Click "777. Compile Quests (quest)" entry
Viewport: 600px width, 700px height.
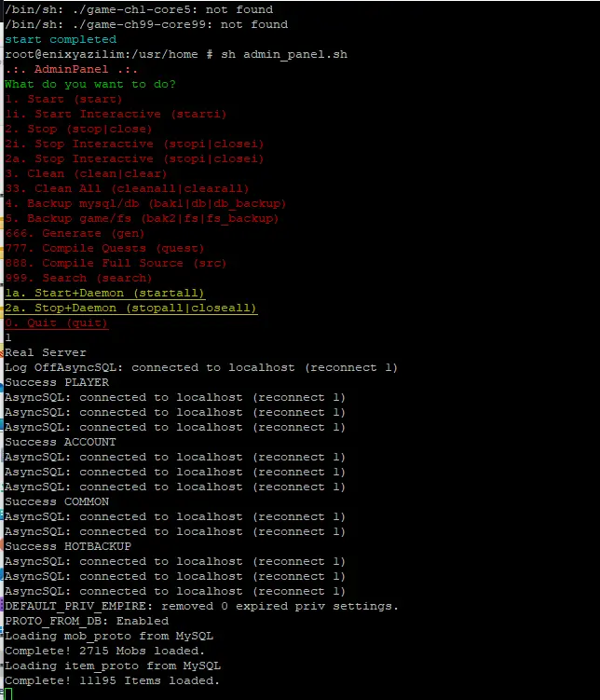coord(104,248)
